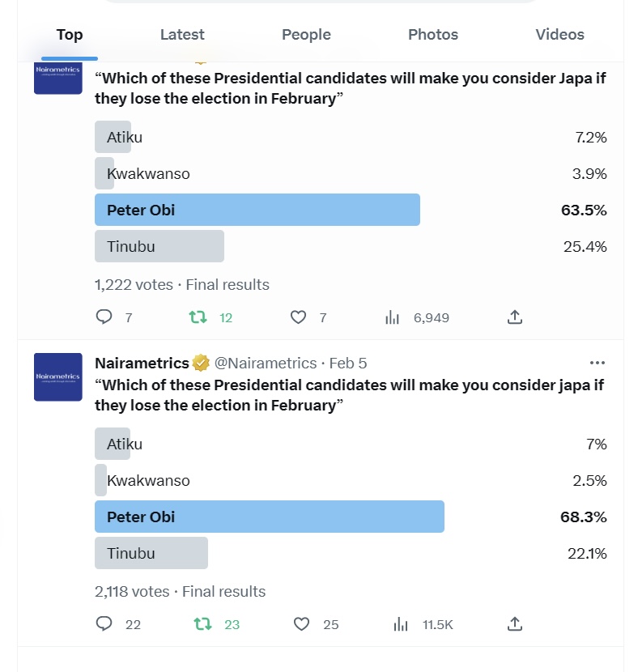Share the first poll tweet
The image size is (638, 672).
[x=515, y=317]
